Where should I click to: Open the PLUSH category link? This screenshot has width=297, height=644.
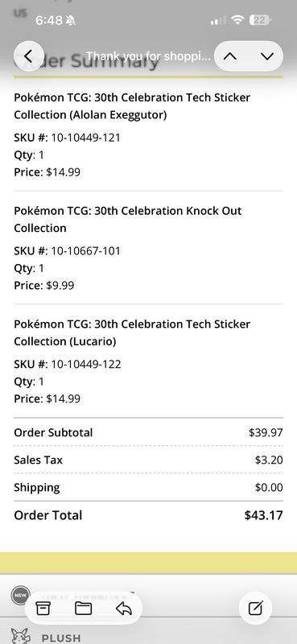point(61,638)
